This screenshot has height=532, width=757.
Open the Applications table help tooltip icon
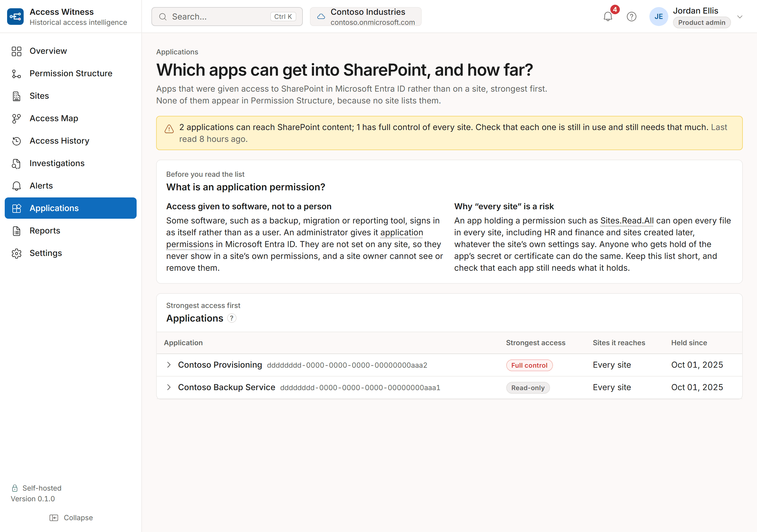pos(232,318)
